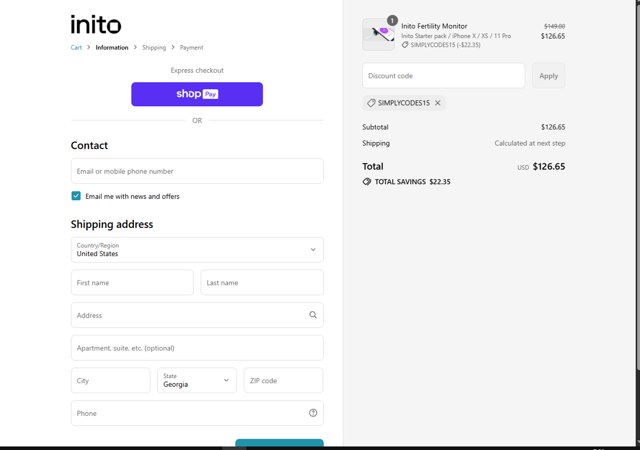Viewport: 640px width, 450px height.
Task: Focus the Apartment, suite, etc. field
Action: tap(197, 348)
